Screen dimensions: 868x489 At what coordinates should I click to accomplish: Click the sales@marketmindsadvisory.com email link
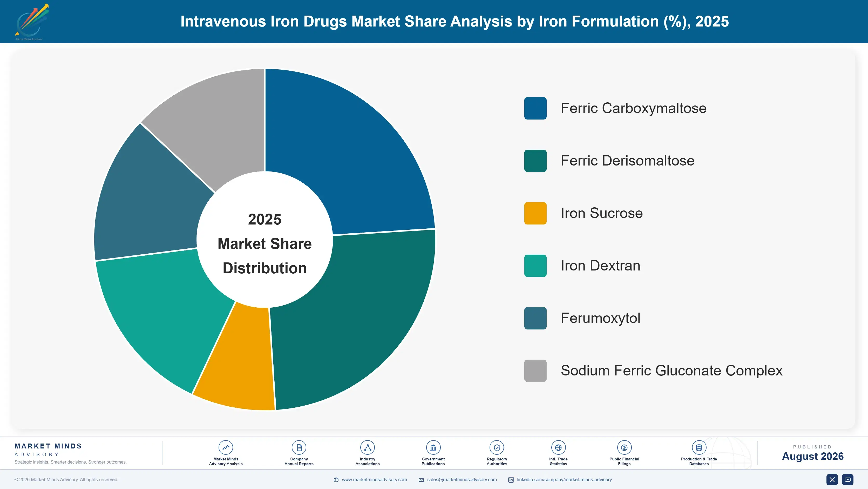[462, 480]
